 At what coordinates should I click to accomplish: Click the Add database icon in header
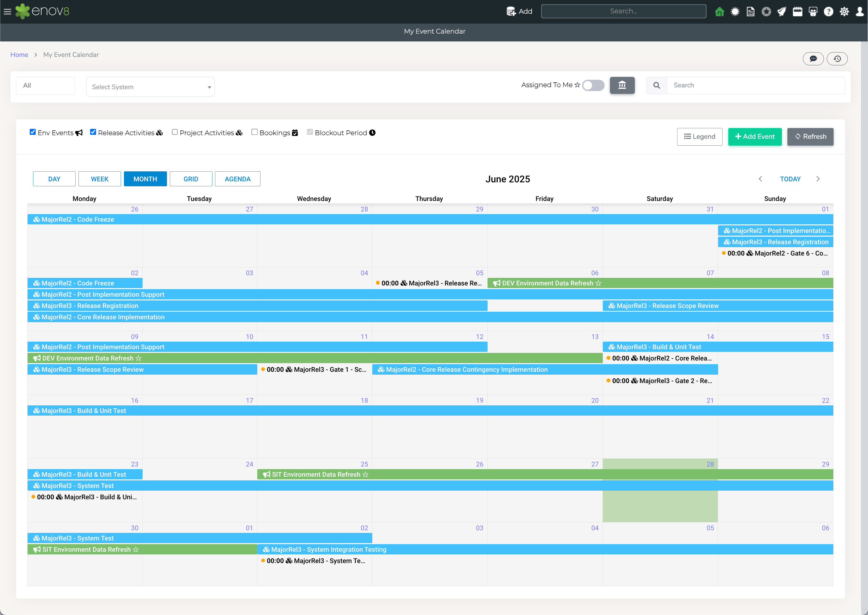pyautogui.click(x=511, y=11)
